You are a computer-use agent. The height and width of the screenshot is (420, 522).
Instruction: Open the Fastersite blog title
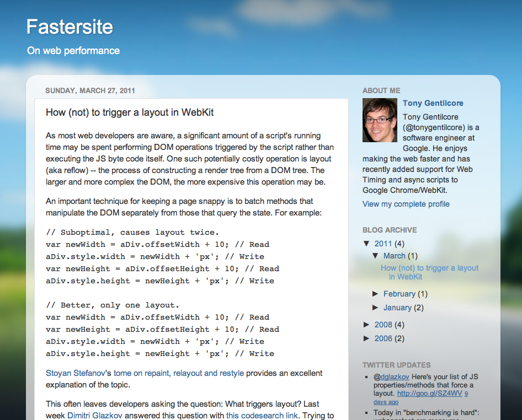(x=70, y=26)
